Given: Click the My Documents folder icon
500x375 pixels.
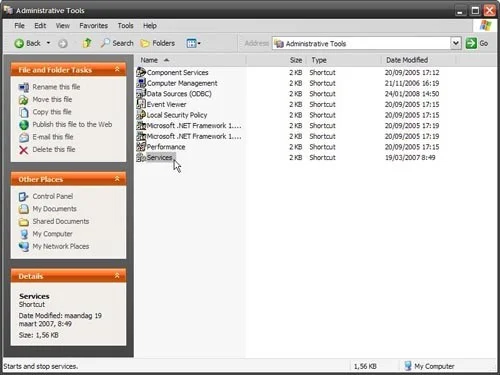Looking at the screenshot, I should point(23,209).
